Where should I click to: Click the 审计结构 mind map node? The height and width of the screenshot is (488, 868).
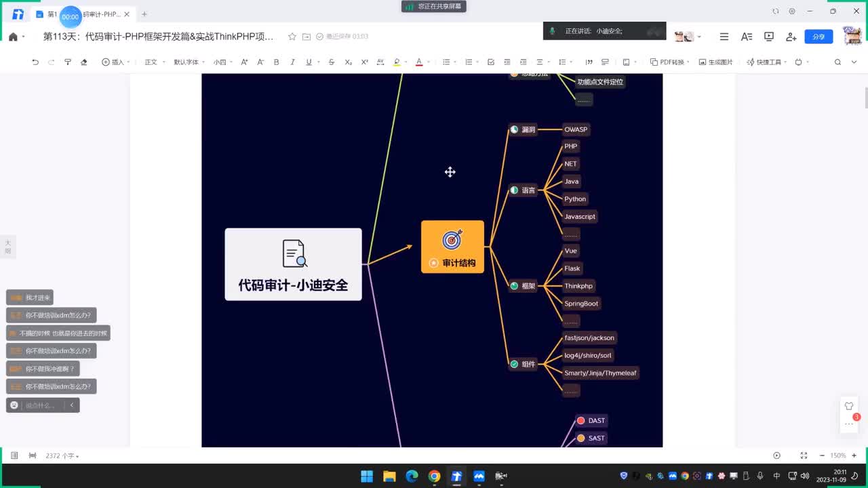pos(452,247)
